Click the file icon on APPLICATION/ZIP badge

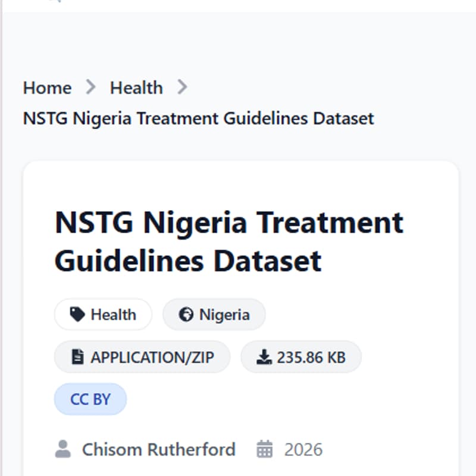[x=78, y=356]
